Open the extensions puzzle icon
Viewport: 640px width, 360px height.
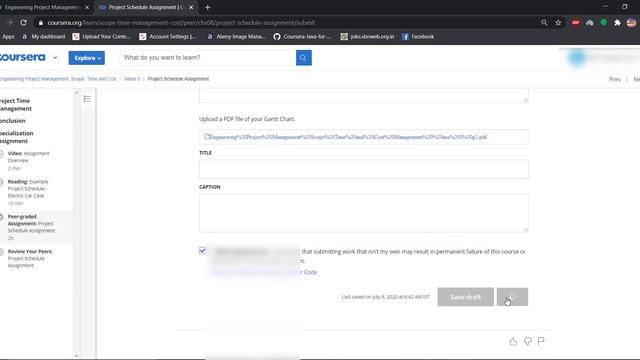[617, 23]
